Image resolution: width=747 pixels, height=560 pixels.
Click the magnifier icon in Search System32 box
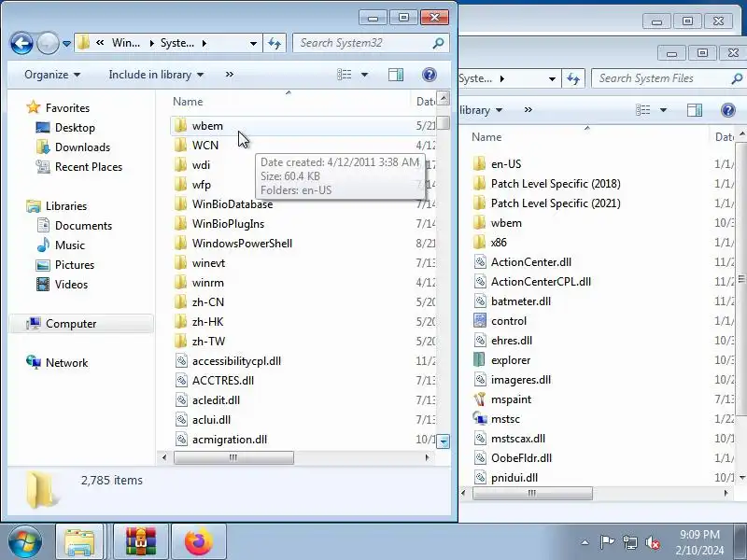pos(438,43)
